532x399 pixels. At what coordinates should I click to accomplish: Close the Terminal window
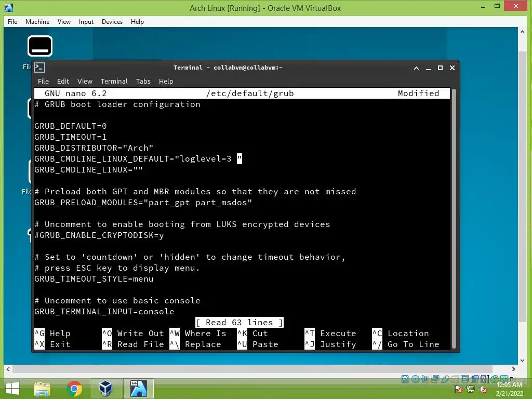click(x=453, y=68)
